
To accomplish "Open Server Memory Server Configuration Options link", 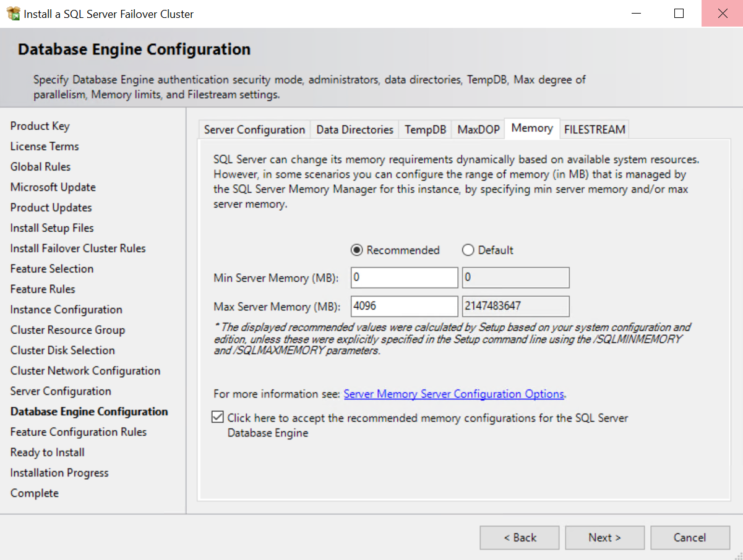I will [x=453, y=394].
